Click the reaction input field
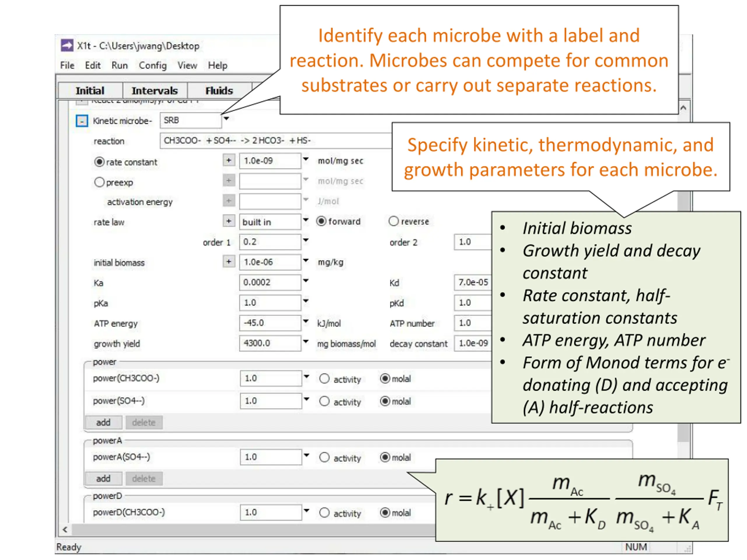Viewport: 747px width, 560px height. point(276,141)
